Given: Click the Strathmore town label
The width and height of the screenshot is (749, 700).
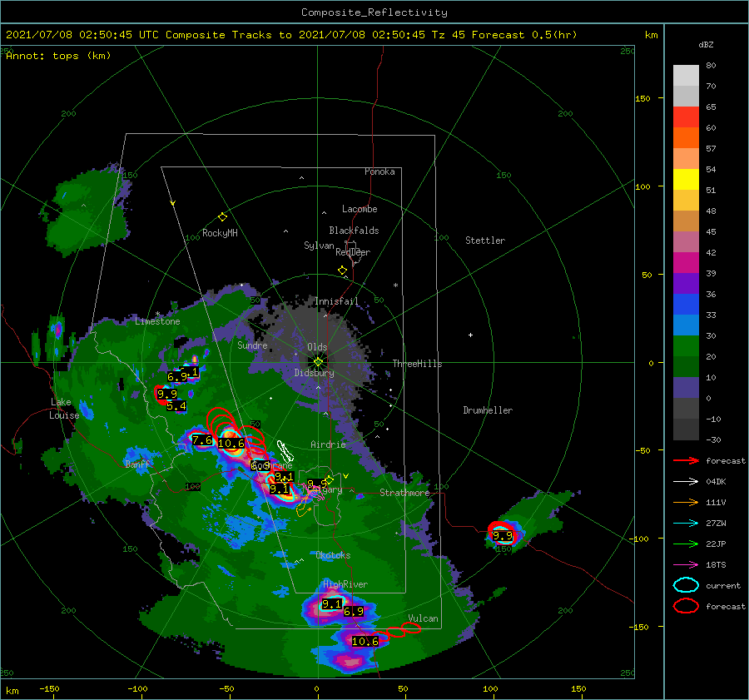Looking at the screenshot, I should (404, 493).
